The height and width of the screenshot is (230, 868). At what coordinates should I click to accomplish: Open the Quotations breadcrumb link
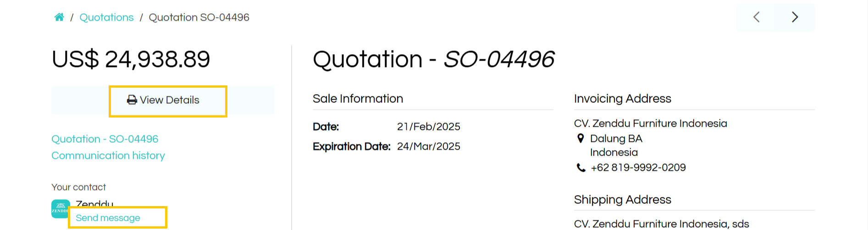(x=106, y=17)
